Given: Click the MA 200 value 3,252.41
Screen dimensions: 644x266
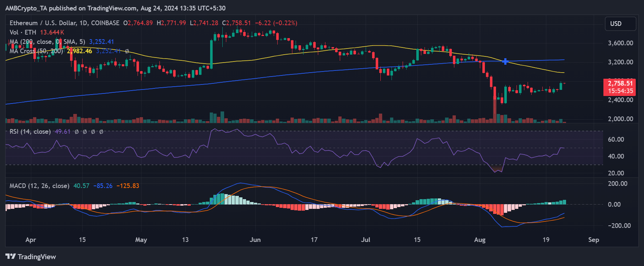Looking at the screenshot, I should (x=102, y=42).
